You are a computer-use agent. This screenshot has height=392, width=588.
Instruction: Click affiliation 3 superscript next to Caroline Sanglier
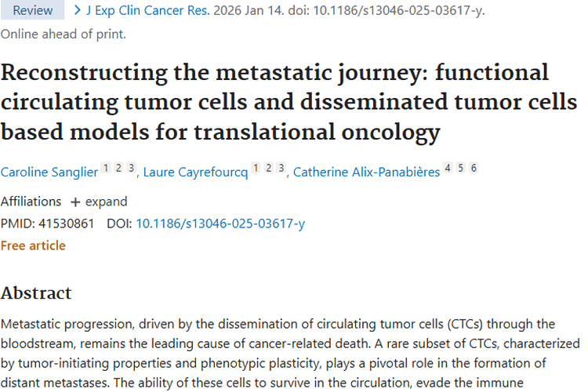[x=131, y=169]
